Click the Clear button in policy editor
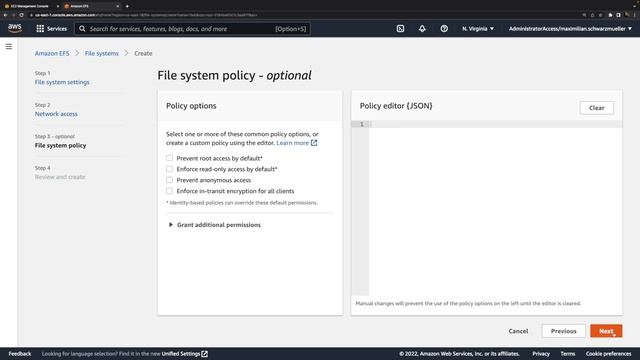This screenshot has height=360, width=640. [x=596, y=108]
